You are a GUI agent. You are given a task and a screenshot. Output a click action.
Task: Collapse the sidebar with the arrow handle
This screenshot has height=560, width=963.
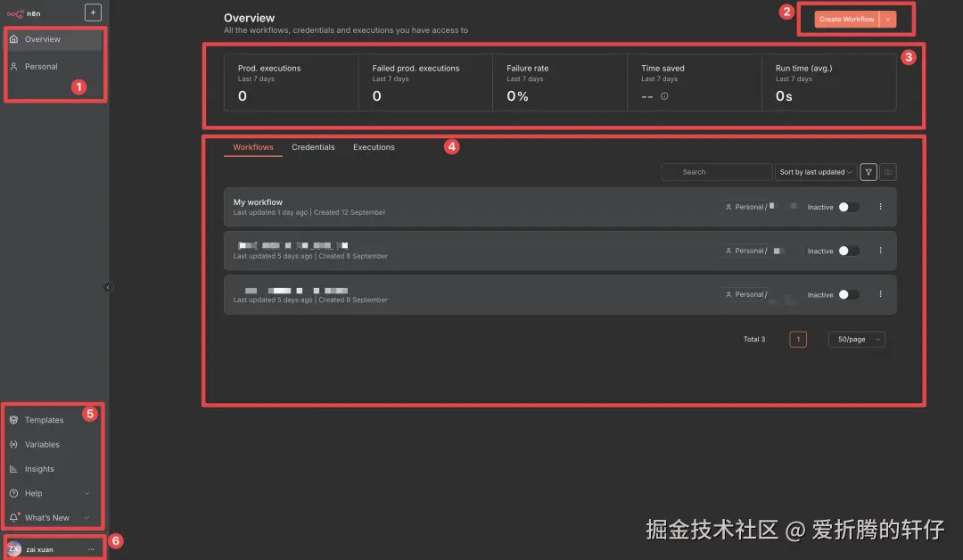point(108,287)
